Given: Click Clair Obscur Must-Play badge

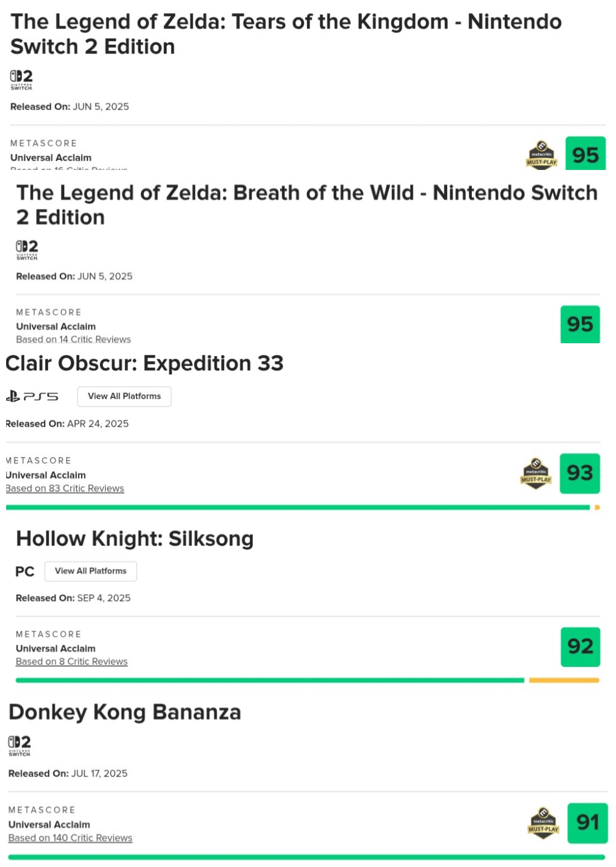Looking at the screenshot, I should [536, 473].
